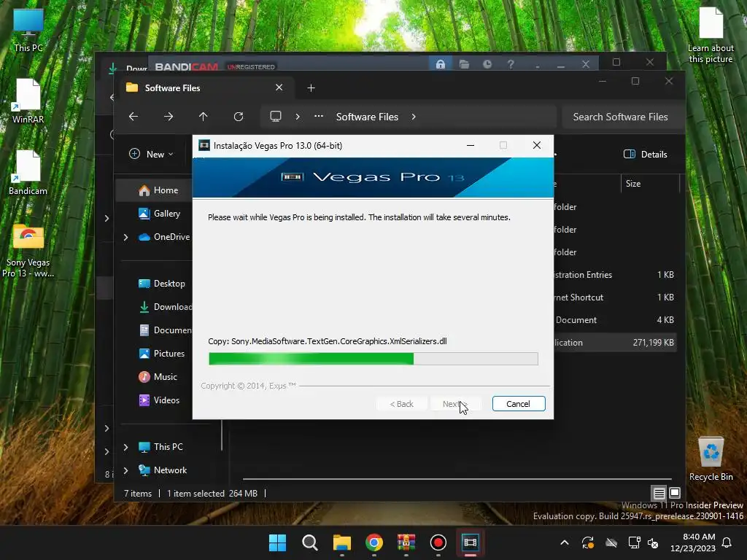This screenshot has height=560, width=747.
Task: Refresh the Software Files folder
Action: 239,117
